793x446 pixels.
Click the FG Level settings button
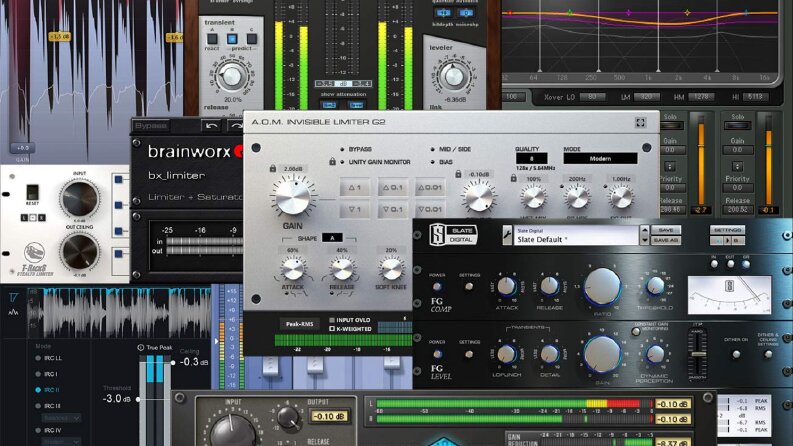point(469,354)
